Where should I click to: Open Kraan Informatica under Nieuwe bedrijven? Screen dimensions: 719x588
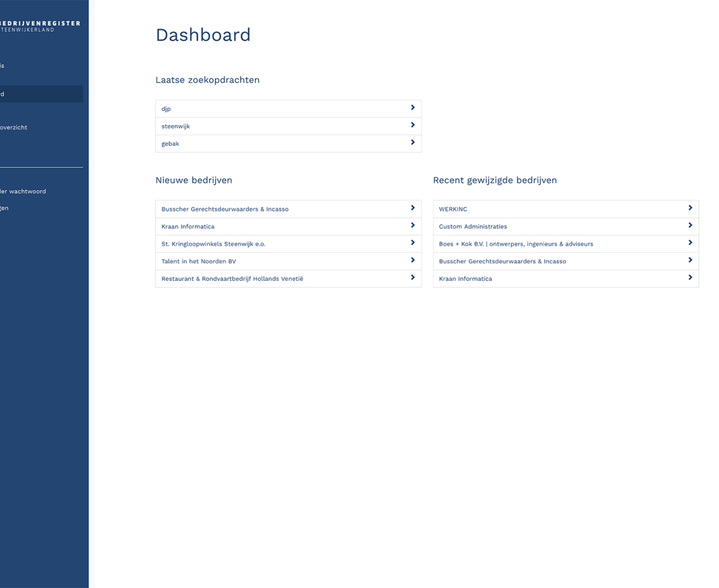288,227
